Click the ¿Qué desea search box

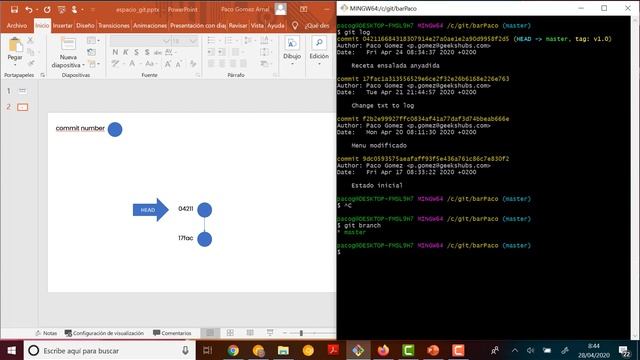317,25
